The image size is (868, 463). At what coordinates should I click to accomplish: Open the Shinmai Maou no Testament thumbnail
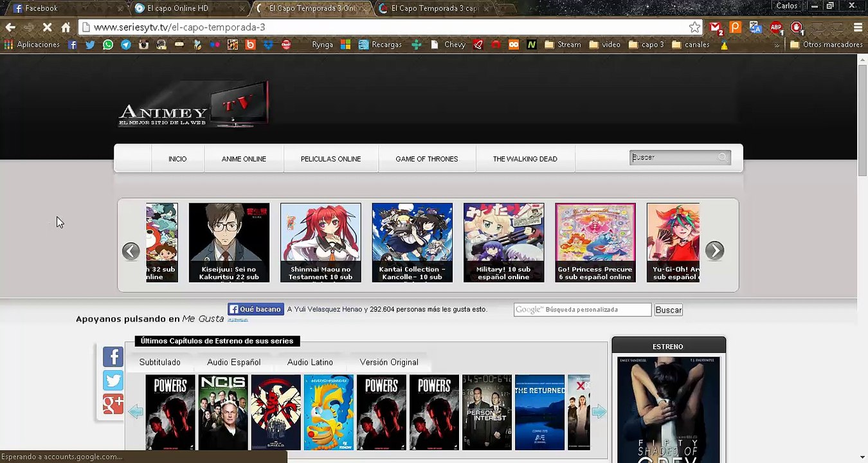[320, 242]
